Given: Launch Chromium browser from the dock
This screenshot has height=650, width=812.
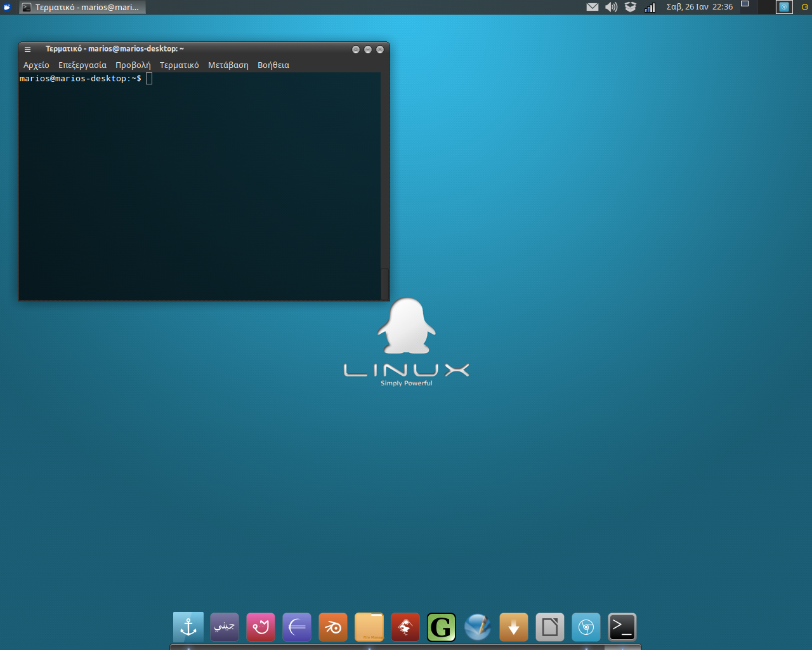Looking at the screenshot, I should coord(586,627).
